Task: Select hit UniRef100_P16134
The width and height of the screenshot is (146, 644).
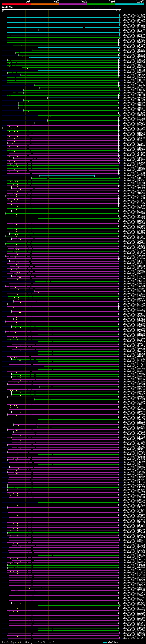Action: (x=134, y=65)
